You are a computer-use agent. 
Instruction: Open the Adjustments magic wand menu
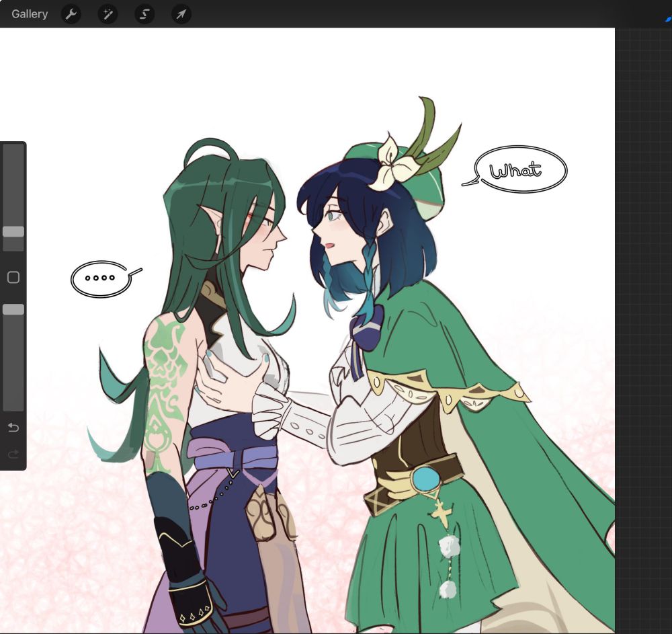(108, 14)
